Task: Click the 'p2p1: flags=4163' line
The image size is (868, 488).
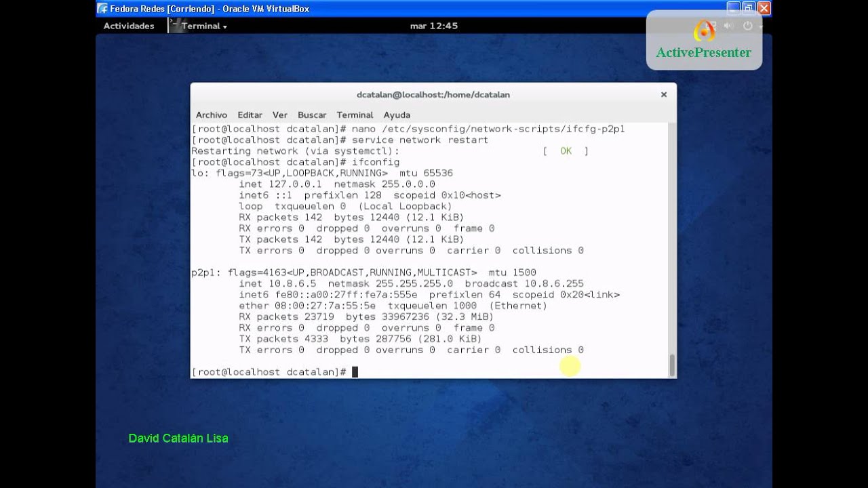Action: click(x=364, y=272)
